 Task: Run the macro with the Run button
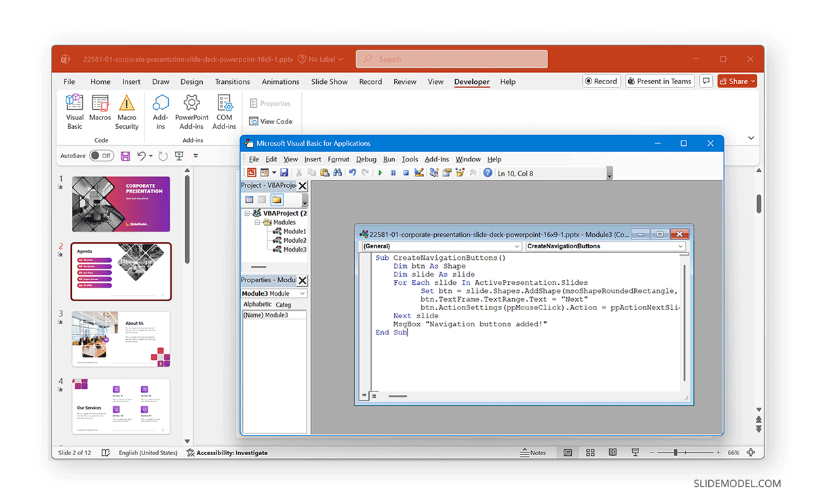point(380,173)
